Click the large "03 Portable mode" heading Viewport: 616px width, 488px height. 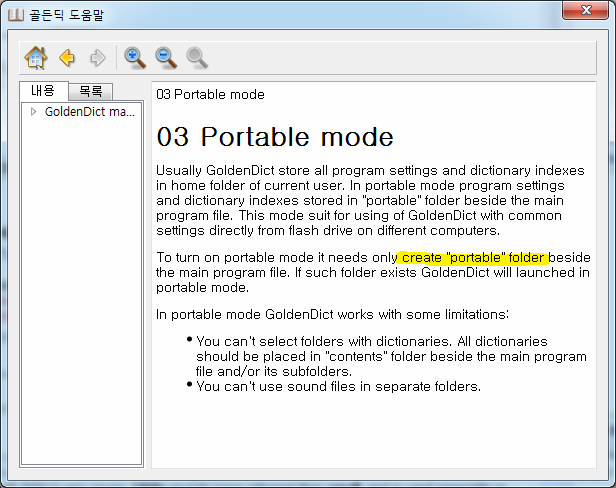(275, 137)
